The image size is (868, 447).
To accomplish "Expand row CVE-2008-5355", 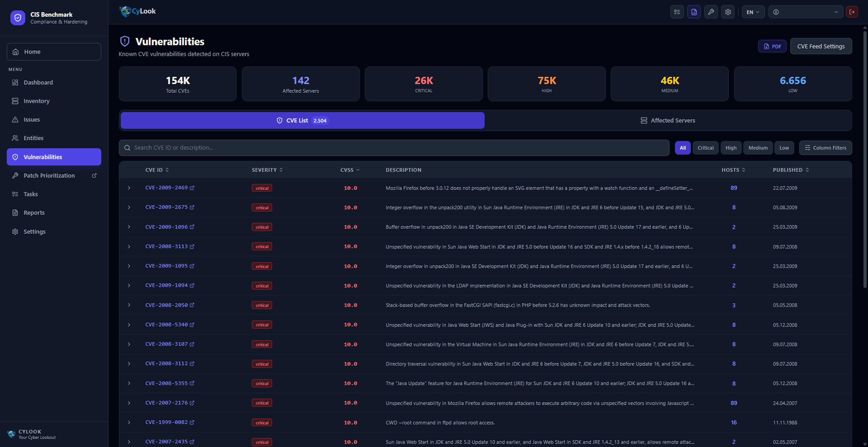I will tap(129, 383).
